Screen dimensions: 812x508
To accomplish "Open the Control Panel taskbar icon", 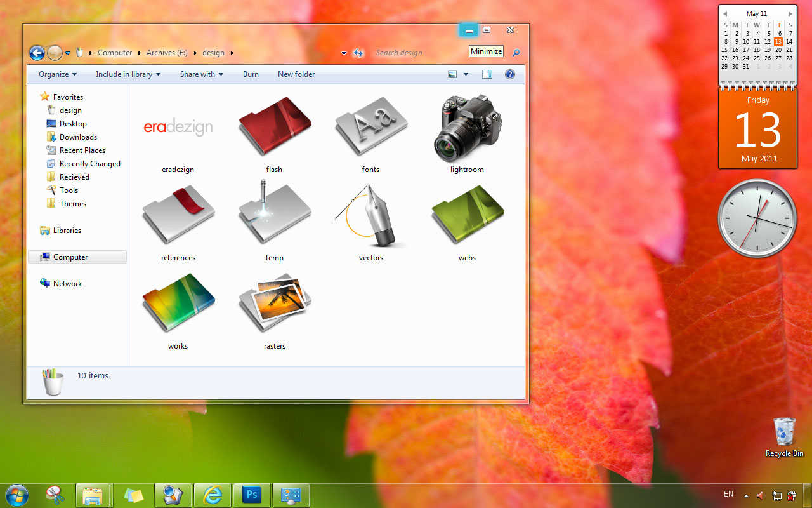I will point(291,495).
